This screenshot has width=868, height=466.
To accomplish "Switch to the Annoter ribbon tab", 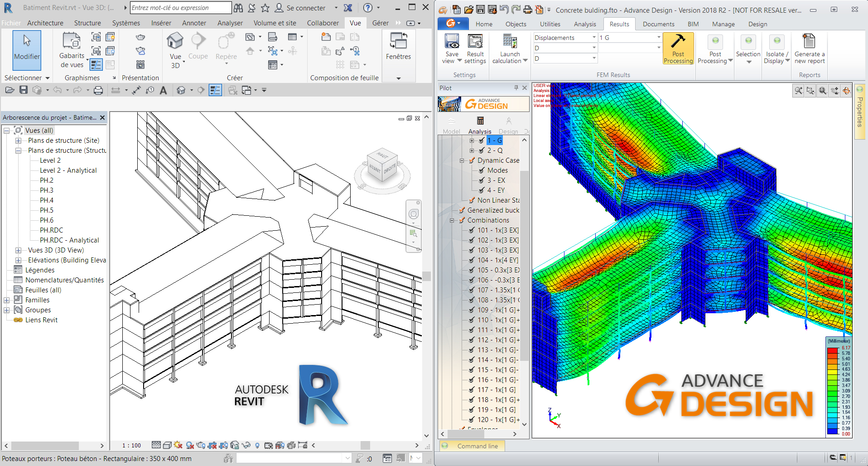I will tap(194, 23).
